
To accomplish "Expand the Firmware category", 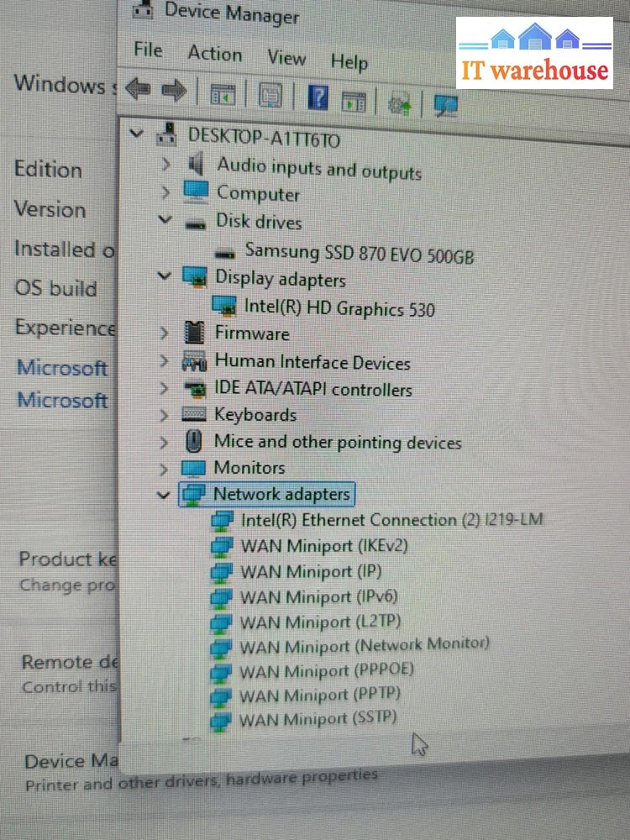I will (x=164, y=333).
